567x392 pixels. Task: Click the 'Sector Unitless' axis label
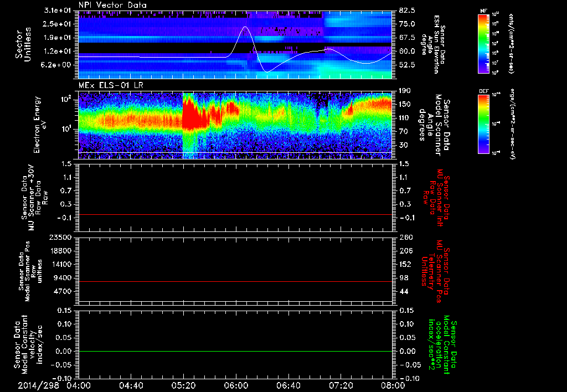(23, 44)
